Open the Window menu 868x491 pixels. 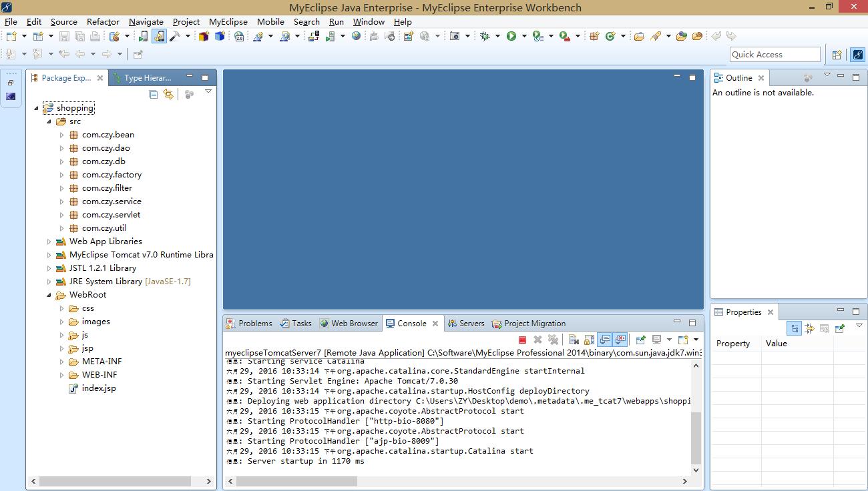click(369, 21)
